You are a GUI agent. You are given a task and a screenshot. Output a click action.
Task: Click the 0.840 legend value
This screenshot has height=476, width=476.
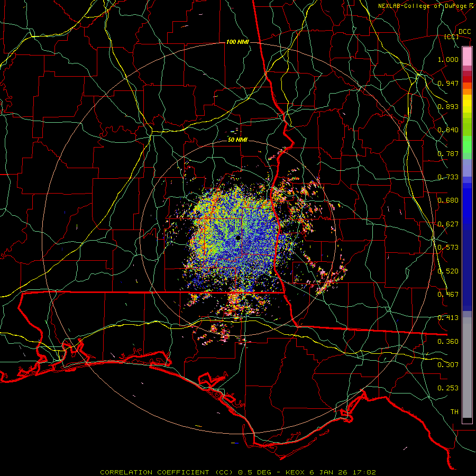pyautogui.click(x=448, y=130)
